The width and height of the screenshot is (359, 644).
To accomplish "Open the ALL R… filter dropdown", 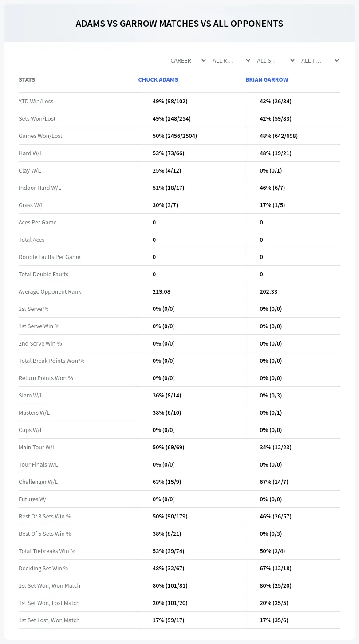I will click(232, 61).
